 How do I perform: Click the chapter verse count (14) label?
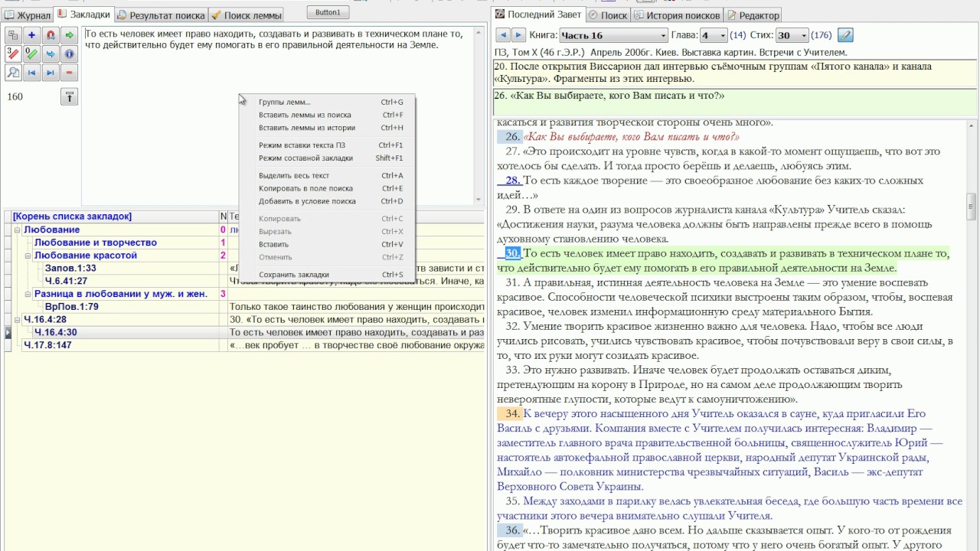(x=738, y=35)
